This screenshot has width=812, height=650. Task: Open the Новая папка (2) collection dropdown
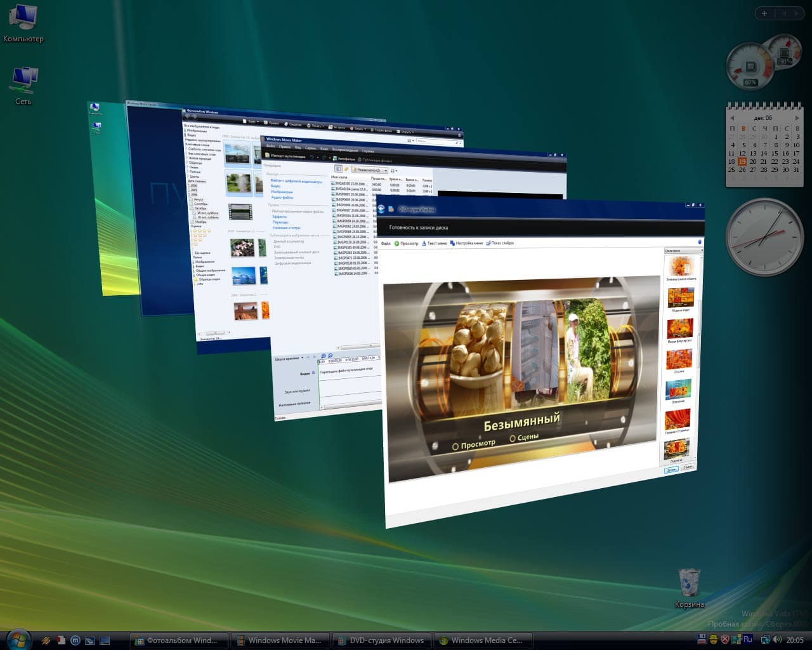[x=369, y=170]
